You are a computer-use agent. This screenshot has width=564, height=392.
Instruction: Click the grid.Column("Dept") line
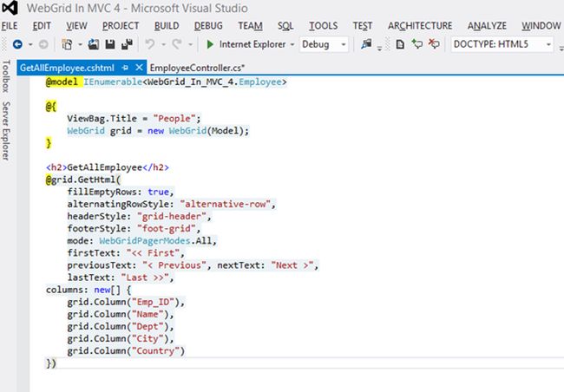coord(121,327)
